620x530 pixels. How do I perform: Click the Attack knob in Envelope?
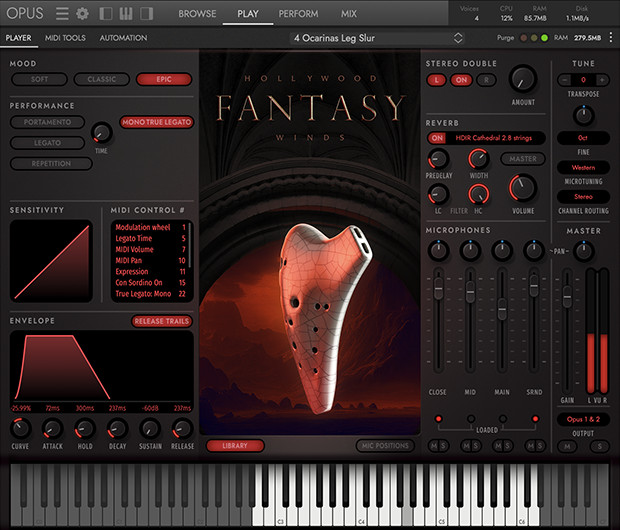[x=53, y=428]
